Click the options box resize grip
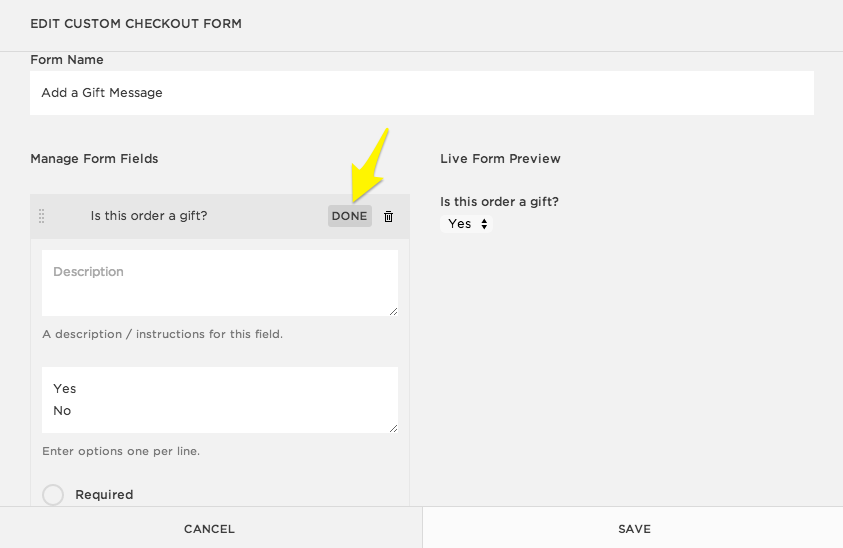The image size is (843, 548). point(393,428)
